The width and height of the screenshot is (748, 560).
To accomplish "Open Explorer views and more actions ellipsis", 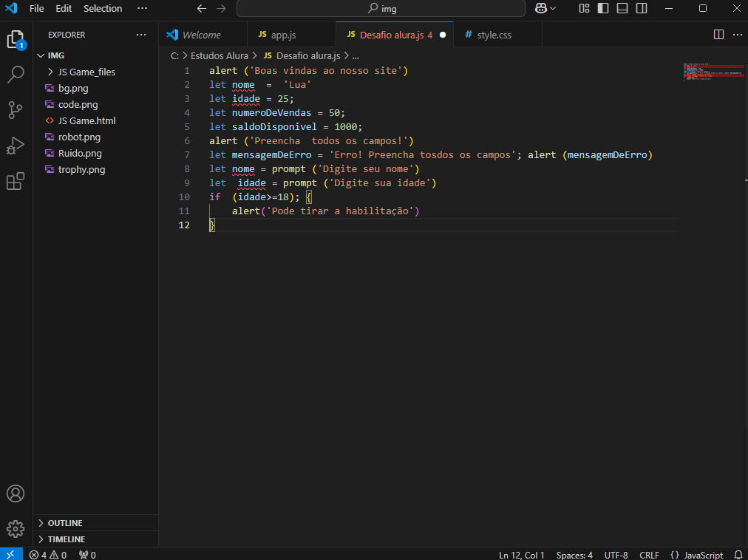I will (141, 35).
